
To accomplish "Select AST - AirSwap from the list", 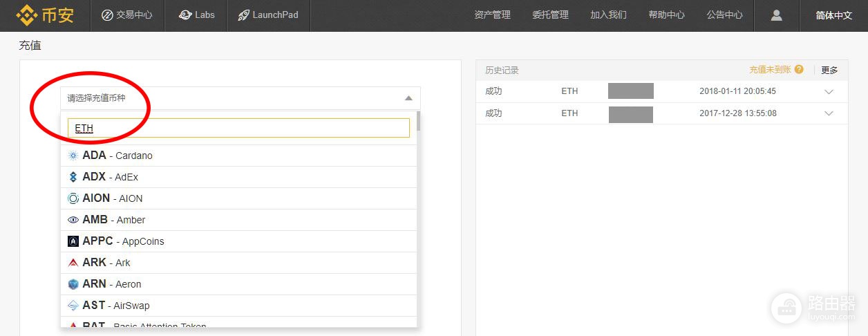I will pyautogui.click(x=239, y=306).
